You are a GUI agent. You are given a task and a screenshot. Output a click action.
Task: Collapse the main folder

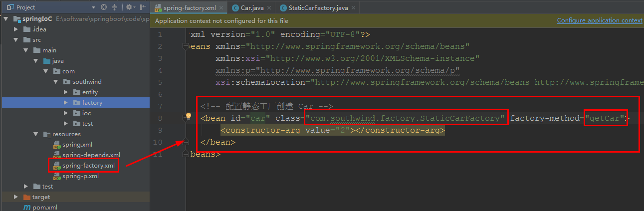click(x=26, y=50)
